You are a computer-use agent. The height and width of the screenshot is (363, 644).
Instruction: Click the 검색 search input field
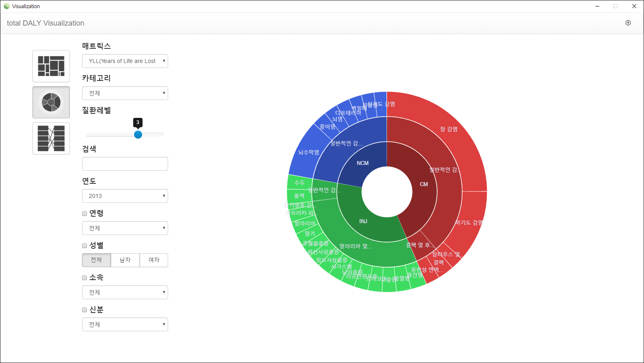pyautogui.click(x=125, y=164)
